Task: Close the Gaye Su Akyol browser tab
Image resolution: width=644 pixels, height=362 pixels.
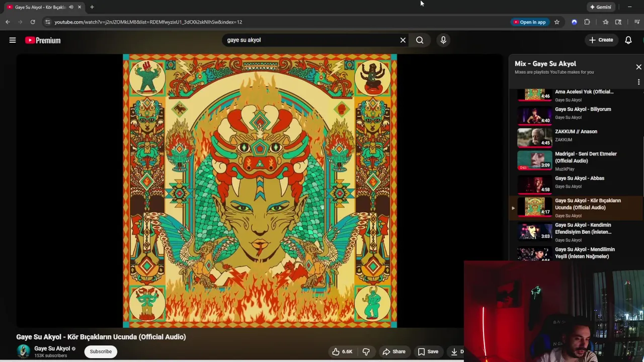Action: (79, 7)
